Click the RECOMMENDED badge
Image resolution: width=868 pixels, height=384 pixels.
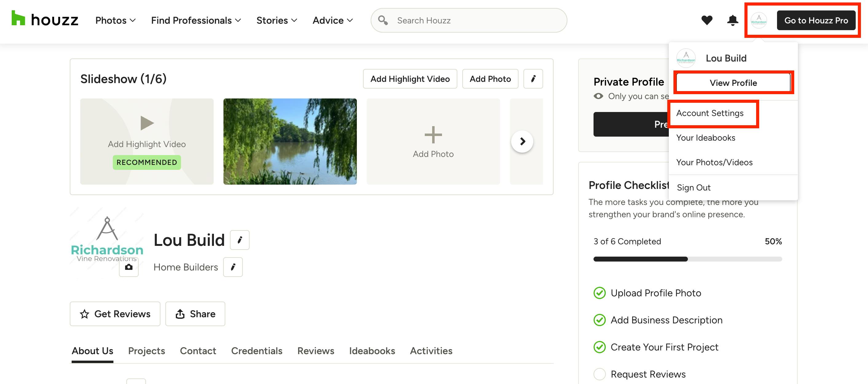(147, 162)
